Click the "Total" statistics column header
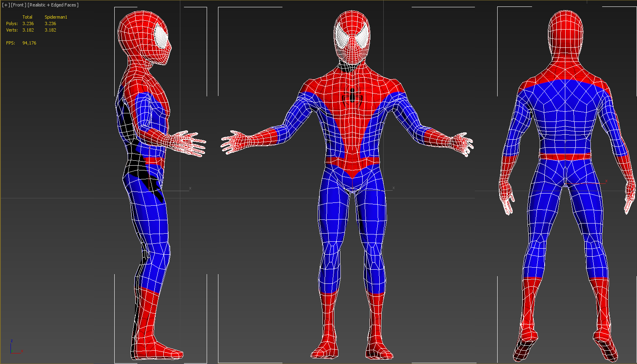The image size is (637, 364). (x=27, y=17)
